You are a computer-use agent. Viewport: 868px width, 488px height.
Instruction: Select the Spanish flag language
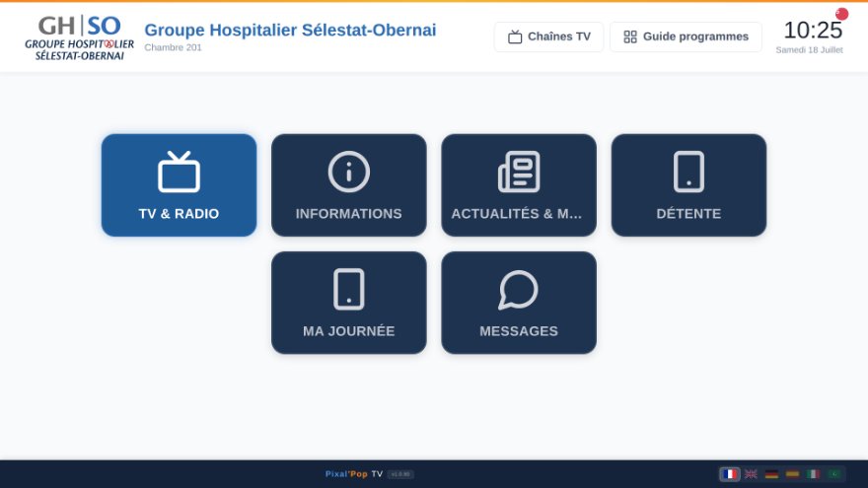(x=793, y=474)
